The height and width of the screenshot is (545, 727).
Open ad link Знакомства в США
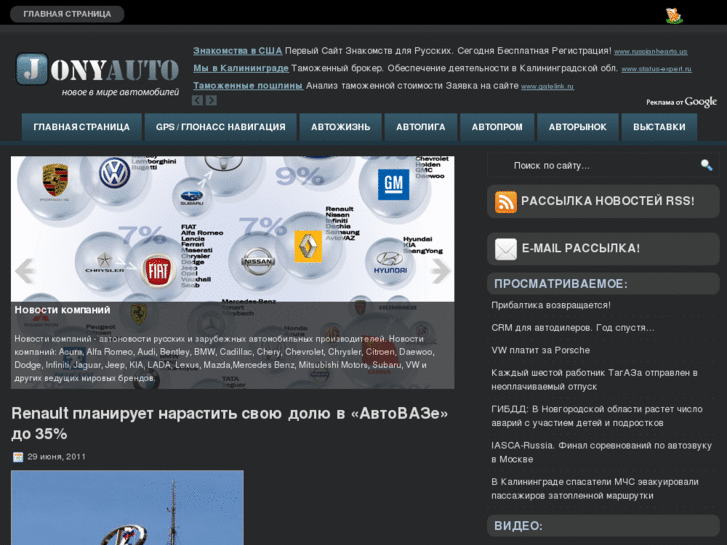pyautogui.click(x=237, y=51)
